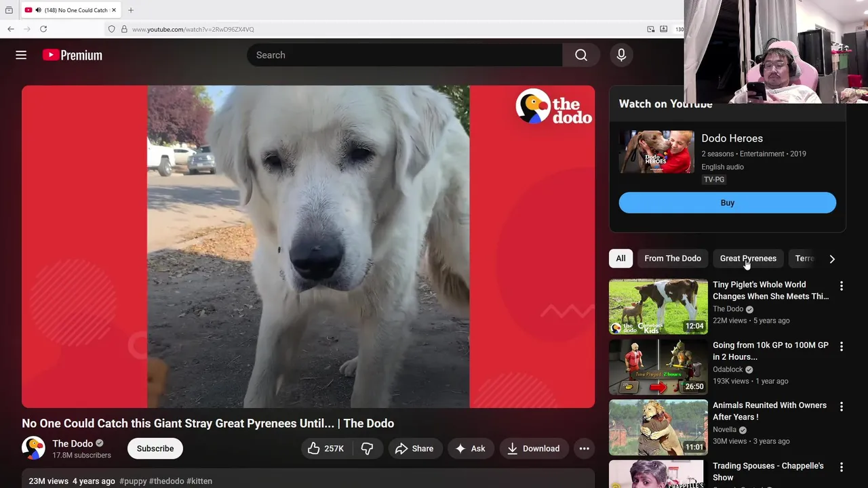Buy Dodo Heroes show

[x=728, y=203]
